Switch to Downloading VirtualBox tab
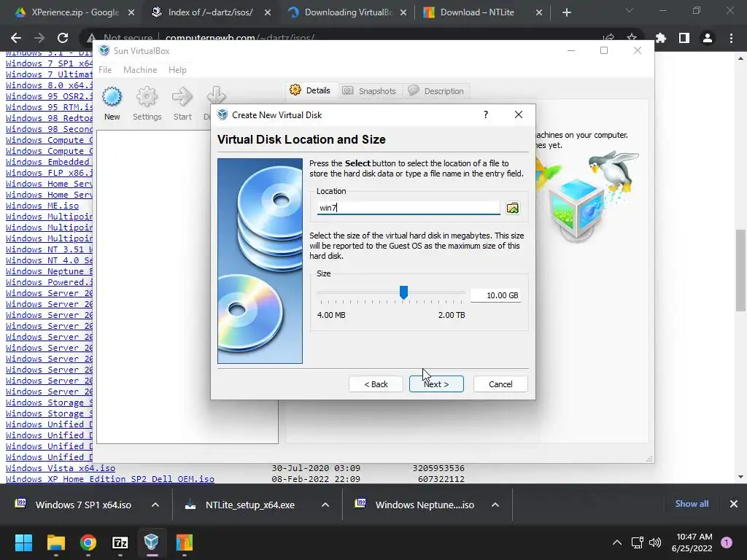Viewport: 747px width, 560px height. (348, 12)
